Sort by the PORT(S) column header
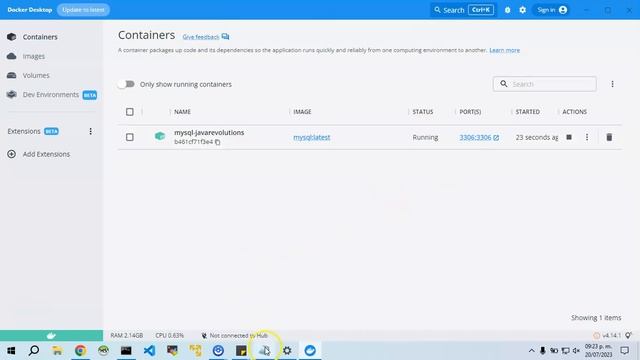Screen dimensions: 640x360 click(470, 112)
